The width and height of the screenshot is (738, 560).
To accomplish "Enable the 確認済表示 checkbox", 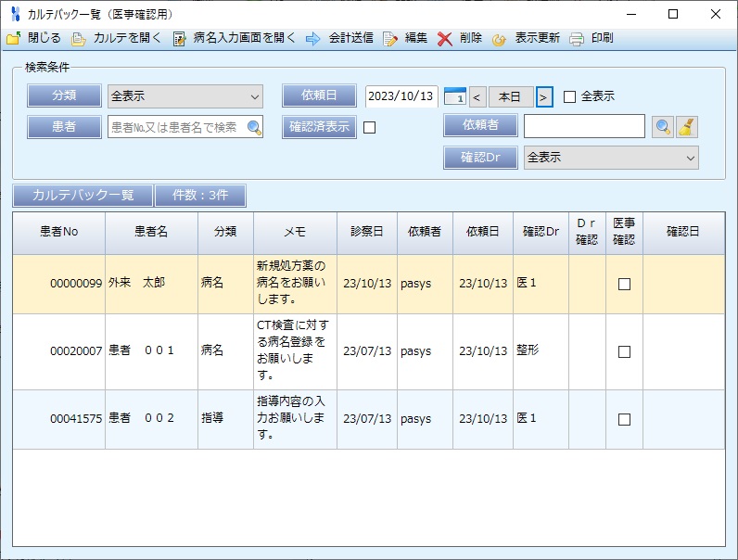I will coord(369,128).
